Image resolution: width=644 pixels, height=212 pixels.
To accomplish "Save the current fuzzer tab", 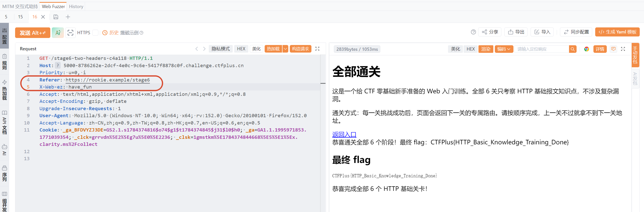I will click(x=56, y=17).
